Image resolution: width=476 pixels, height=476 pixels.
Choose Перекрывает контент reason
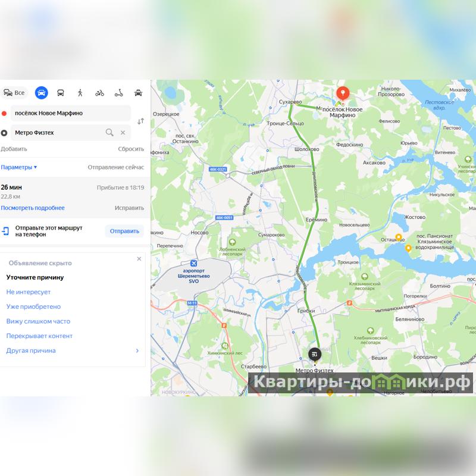point(39,336)
